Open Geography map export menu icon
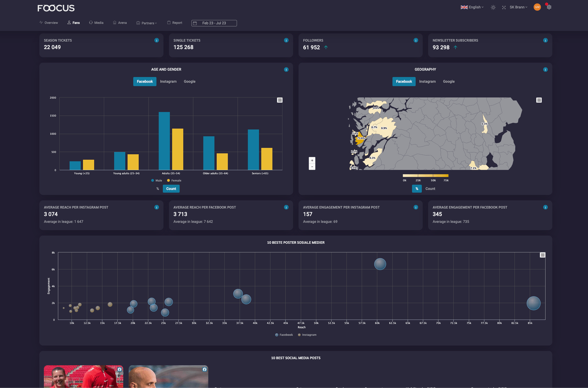This screenshot has width=588, height=388. point(539,100)
